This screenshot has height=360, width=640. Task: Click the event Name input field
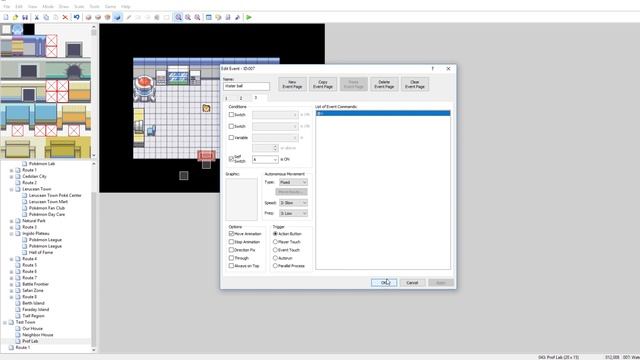246,86
